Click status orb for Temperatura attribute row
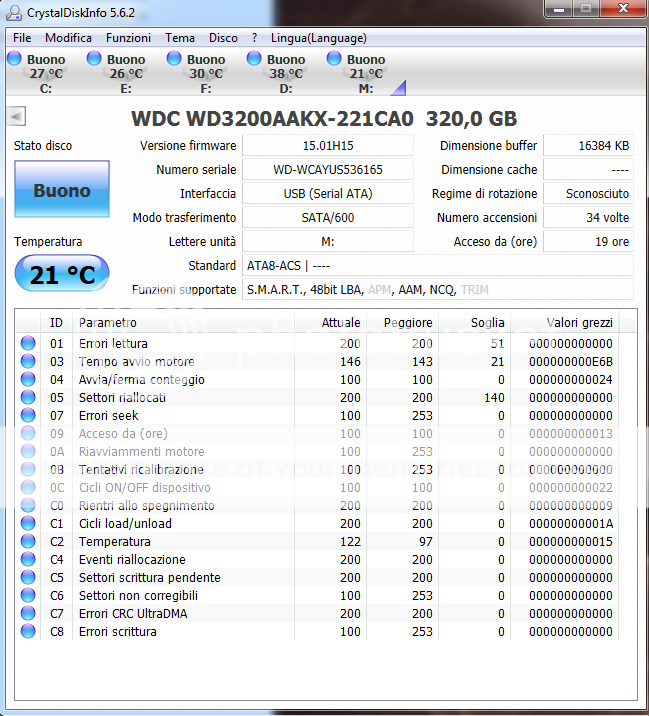649x716 pixels. click(x=28, y=542)
